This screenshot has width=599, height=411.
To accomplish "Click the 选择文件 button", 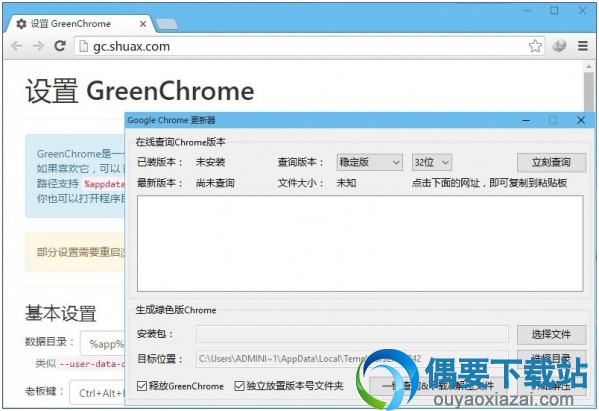I will [x=551, y=335].
